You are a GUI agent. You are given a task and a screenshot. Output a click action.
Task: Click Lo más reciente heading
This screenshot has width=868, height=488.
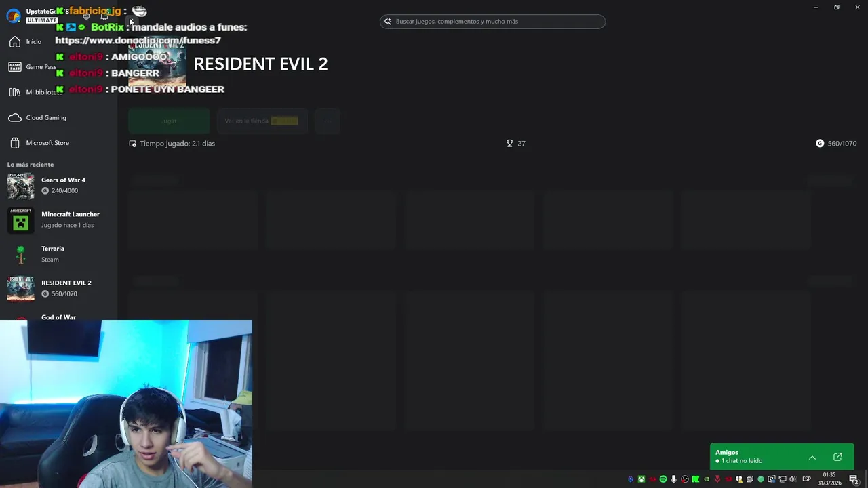[31, 165]
